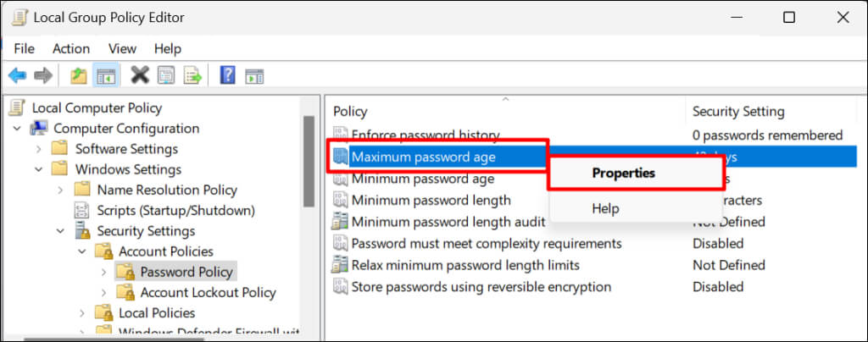
Task: Select the Password Policy tree item
Action: (187, 272)
